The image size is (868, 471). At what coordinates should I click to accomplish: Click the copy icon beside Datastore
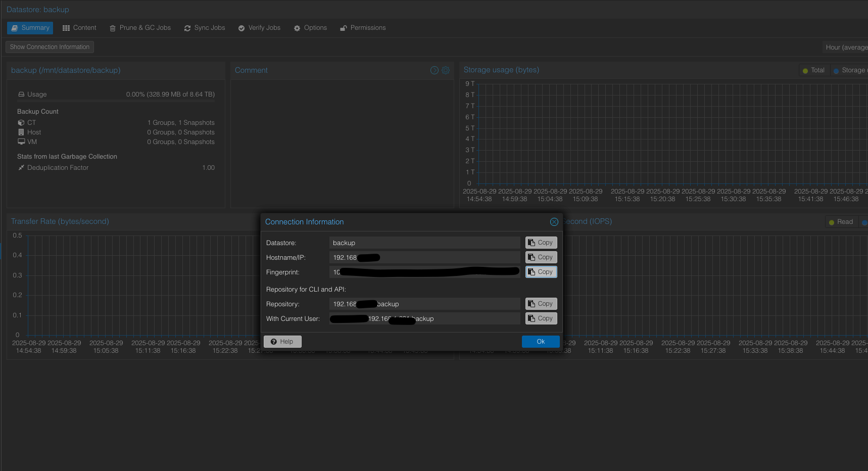click(532, 243)
